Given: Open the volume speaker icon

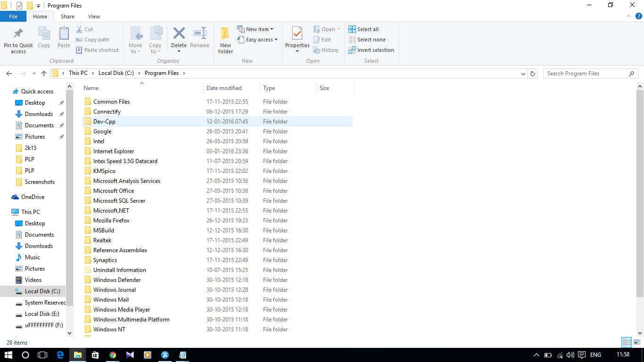Looking at the screenshot, I should pos(570,355).
